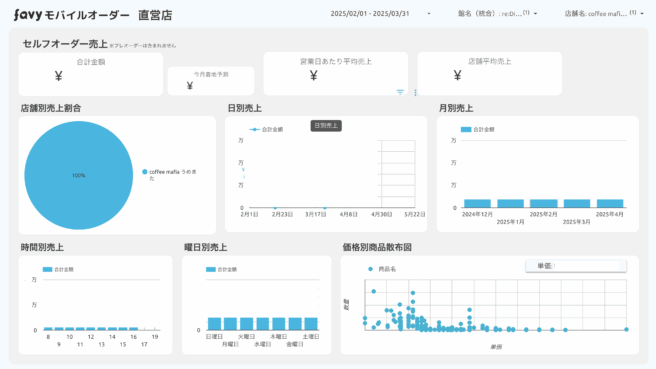Toggle the 合計金額 legend in 曜日別売上 chart
Viewport: 656px width, 369px height.
pos(221,269)
